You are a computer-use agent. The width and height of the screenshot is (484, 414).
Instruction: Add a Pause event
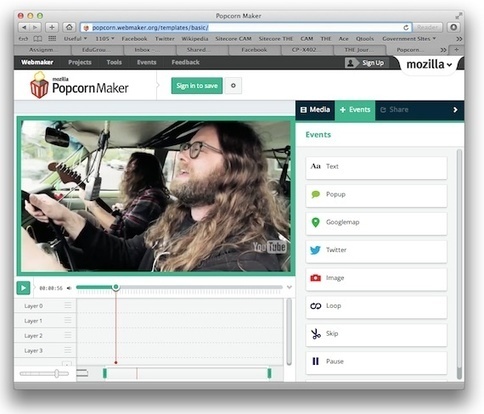click(376, 363)
